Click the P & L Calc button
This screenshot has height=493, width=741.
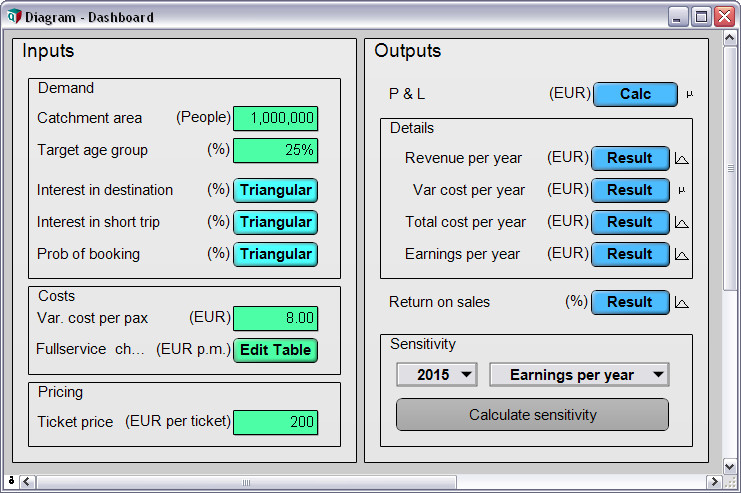point(635,94)
